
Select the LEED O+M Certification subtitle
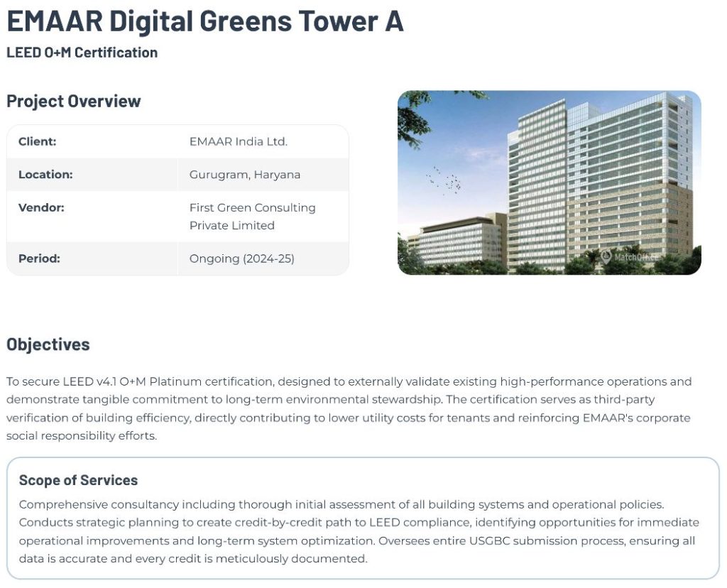click(x=82, y=53)
